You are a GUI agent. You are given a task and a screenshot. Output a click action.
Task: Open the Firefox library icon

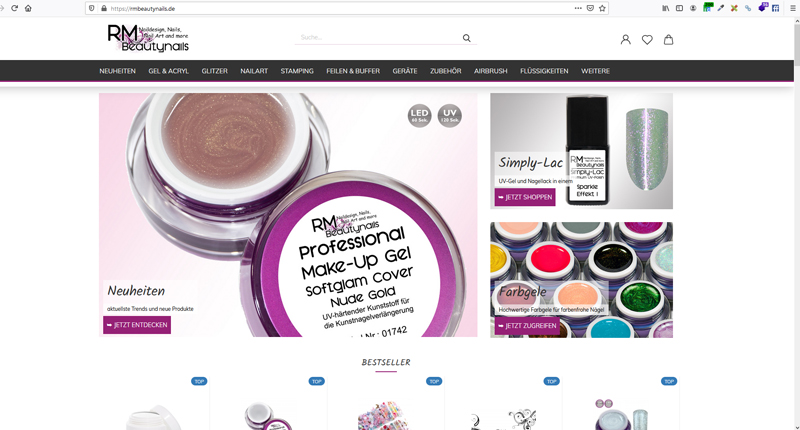point(666,8)
